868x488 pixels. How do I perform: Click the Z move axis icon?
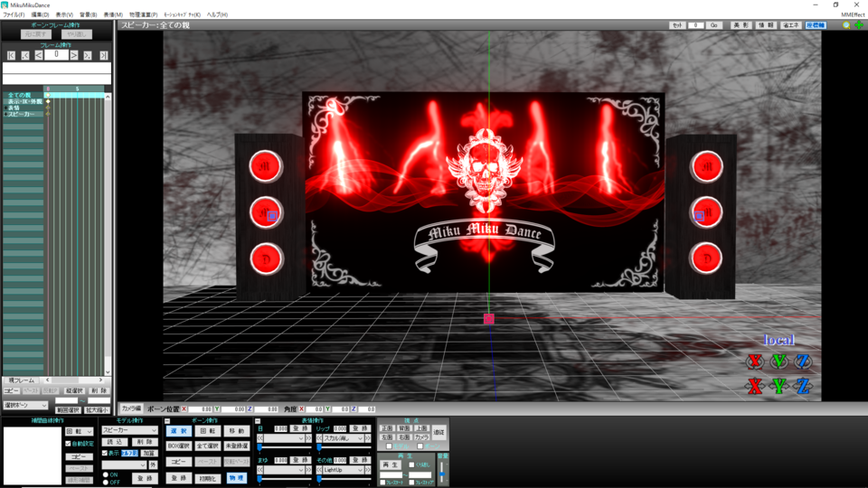pyautogui.click(x=803, y=386)
